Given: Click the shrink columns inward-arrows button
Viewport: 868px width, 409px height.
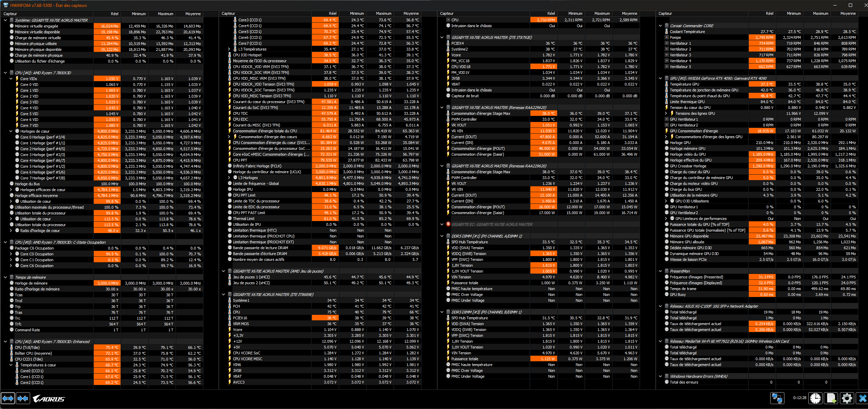Looking at the screenshot, I should click(23, 398).
